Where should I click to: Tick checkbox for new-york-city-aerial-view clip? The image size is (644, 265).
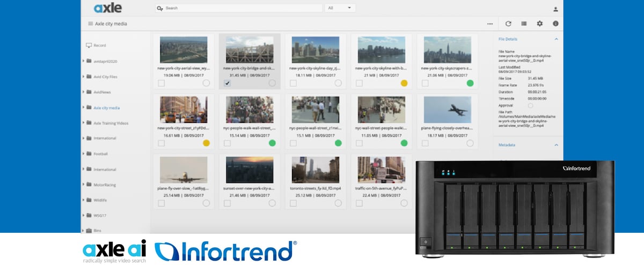coord(161,83)
